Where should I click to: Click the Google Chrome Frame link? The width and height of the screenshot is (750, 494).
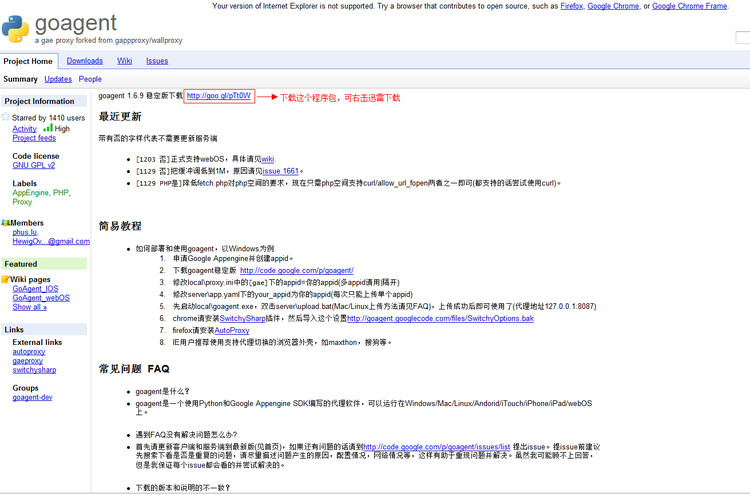click(x=689, y=6)
